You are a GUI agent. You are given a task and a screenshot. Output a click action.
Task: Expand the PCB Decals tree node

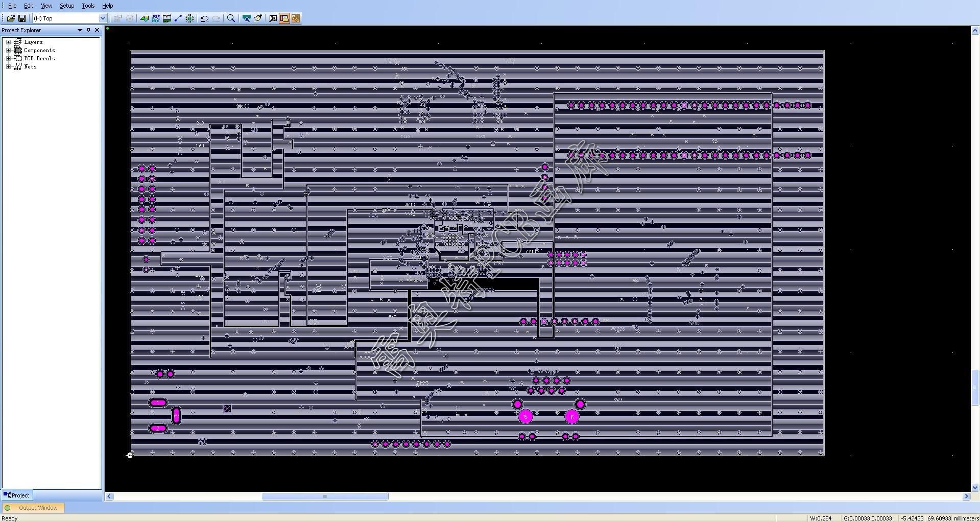(x=8, y=59)
